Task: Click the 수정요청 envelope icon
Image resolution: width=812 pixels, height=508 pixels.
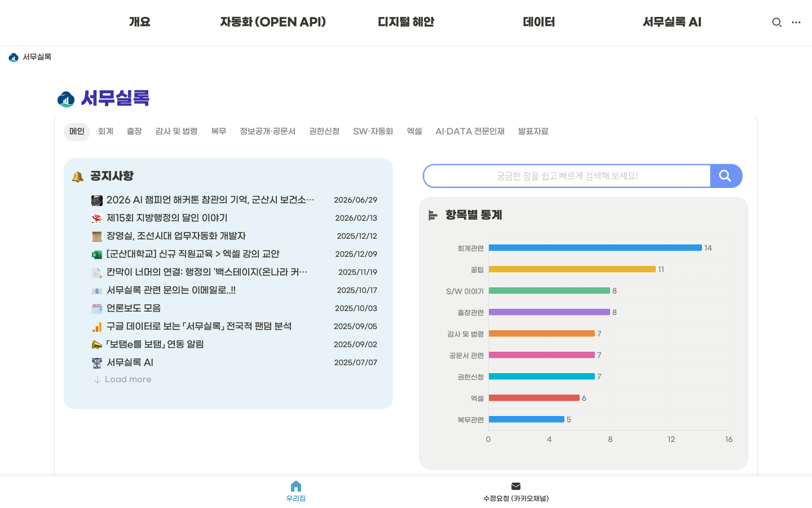Action: (516, 486)
